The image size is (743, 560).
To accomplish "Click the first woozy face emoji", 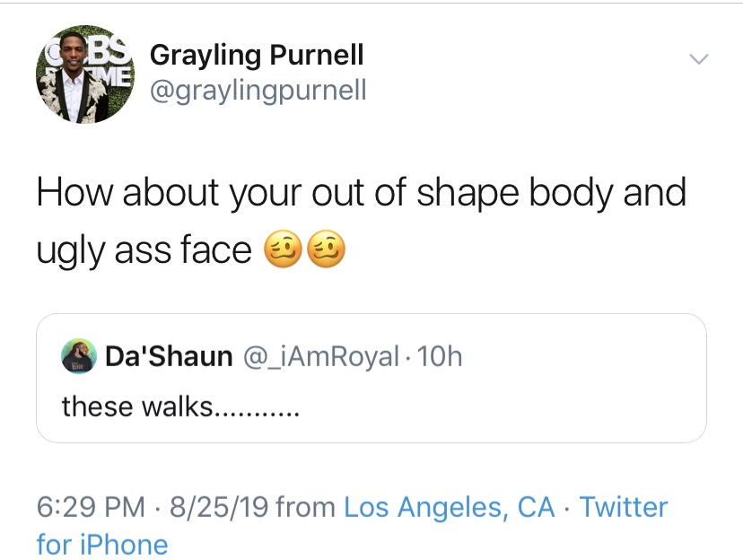I will tap(280, 252).
